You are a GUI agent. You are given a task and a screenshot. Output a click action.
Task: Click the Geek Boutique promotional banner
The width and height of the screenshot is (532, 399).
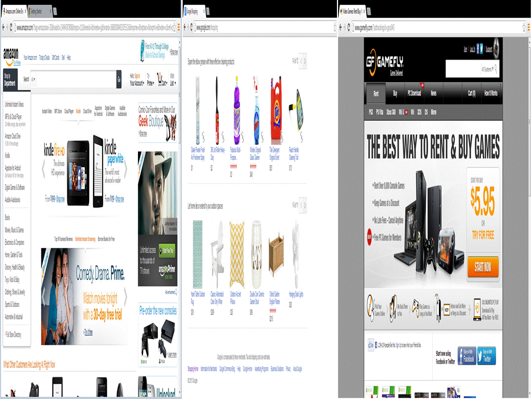158,123
